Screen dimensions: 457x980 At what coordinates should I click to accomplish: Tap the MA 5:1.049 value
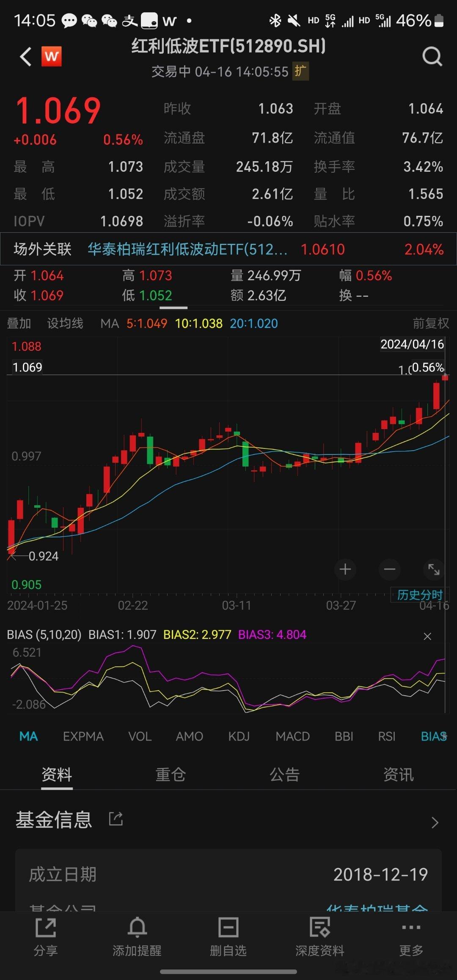coord(147,323)
